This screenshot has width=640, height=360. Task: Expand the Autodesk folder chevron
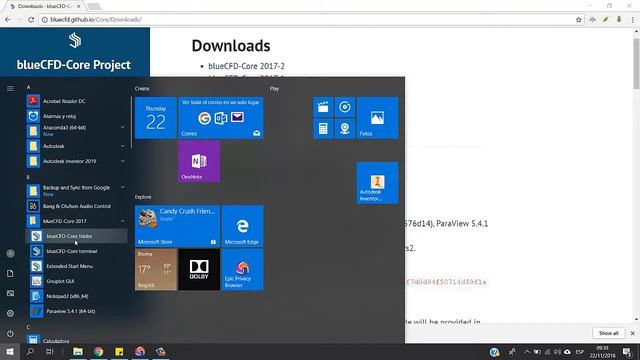[122, 146]
